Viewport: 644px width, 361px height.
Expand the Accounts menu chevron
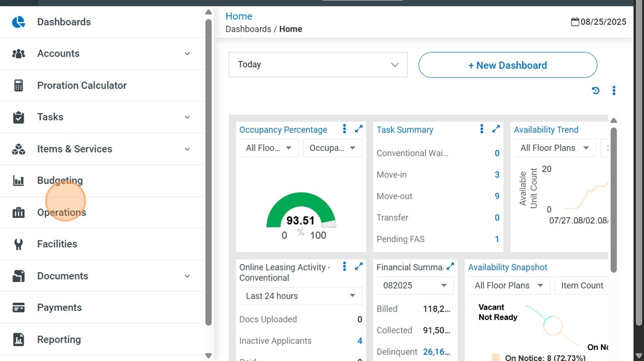pos(187,54)
